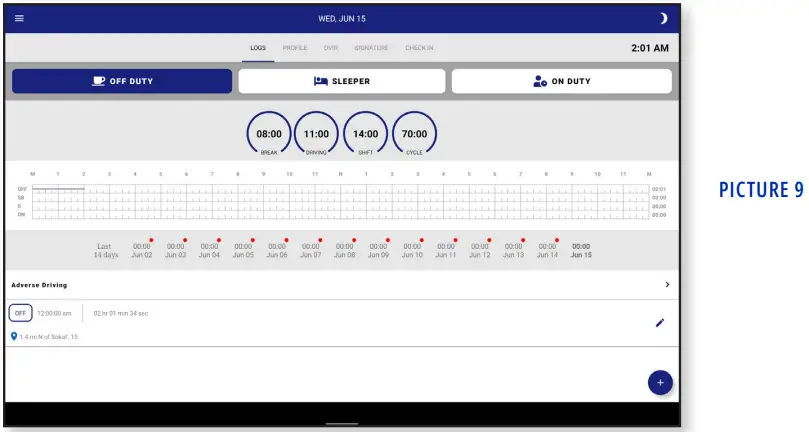809x432 pixels.
Task: Open the Jun 03 log day
Action: pos(175,250)
